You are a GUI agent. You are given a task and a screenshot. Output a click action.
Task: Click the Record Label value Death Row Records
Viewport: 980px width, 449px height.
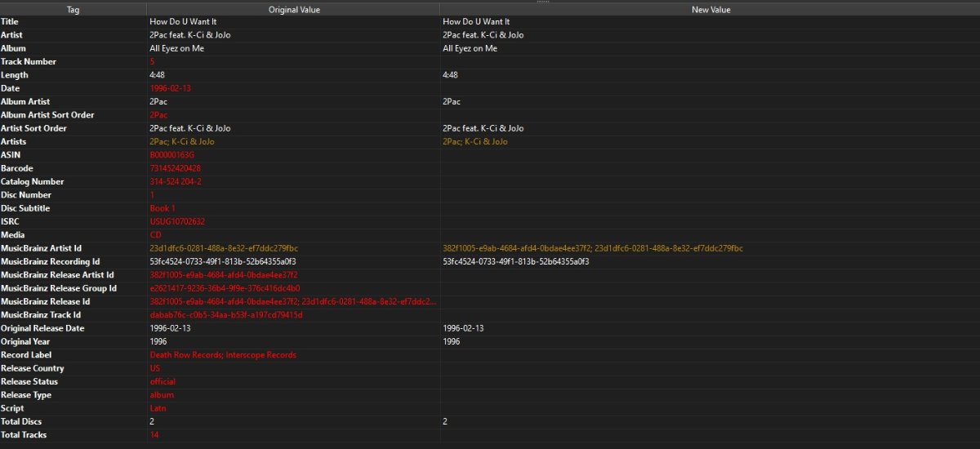click(x=223, y=354)
